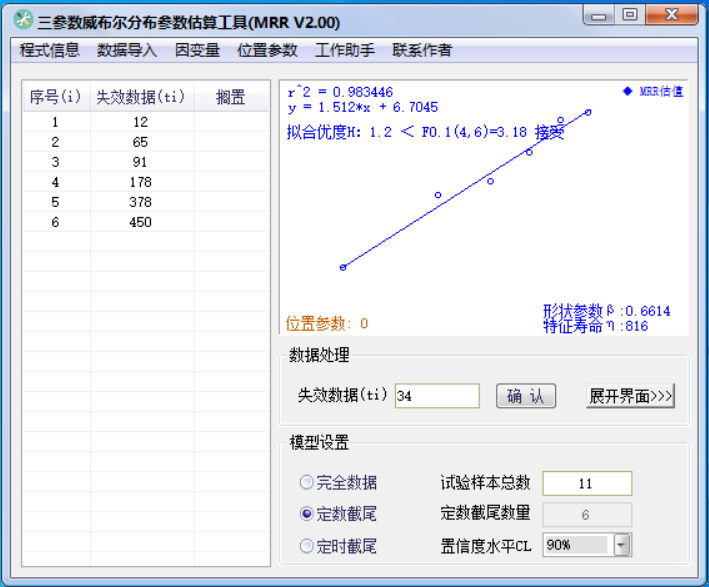Image resolution: width=709 pixels, height=587 pixels.
Task: Click the 失效数据(ti) column header
Action: pos(141,97)
